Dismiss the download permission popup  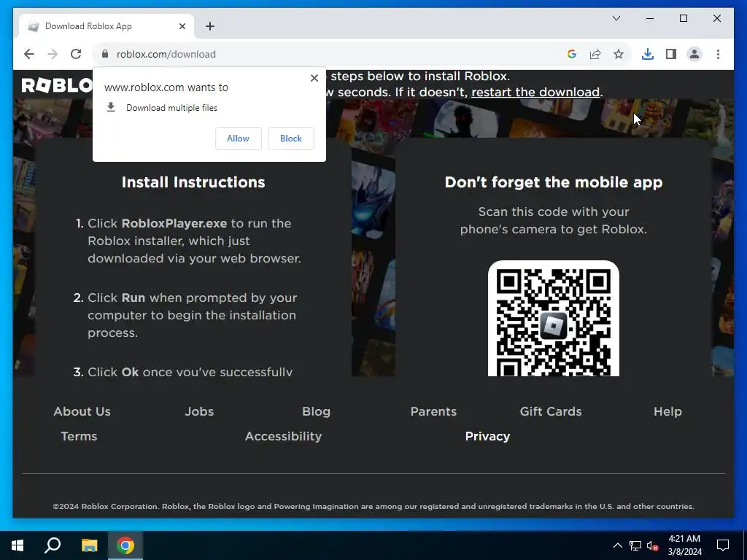314,78
